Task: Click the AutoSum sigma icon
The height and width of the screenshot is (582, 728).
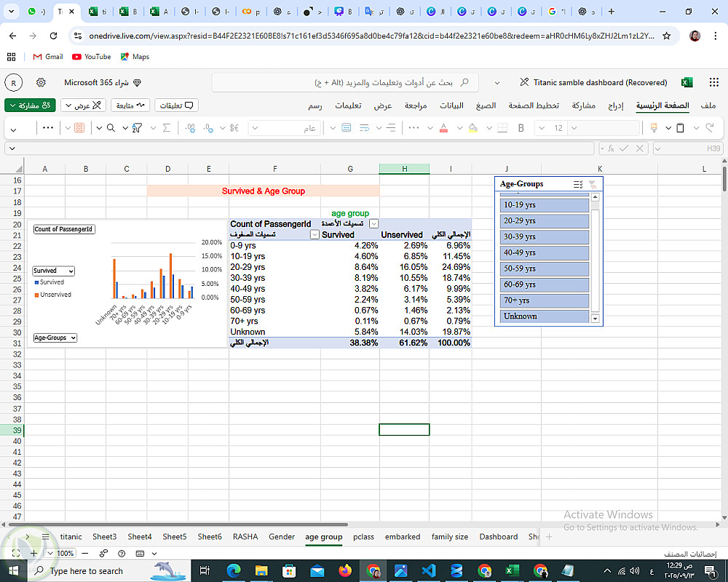Action: pyautogui.click(x=167, y=128)
